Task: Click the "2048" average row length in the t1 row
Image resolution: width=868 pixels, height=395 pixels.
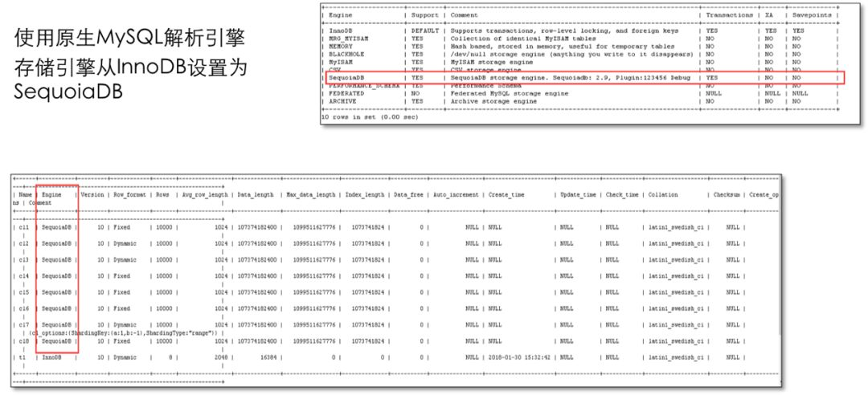Action: point(221,358)
